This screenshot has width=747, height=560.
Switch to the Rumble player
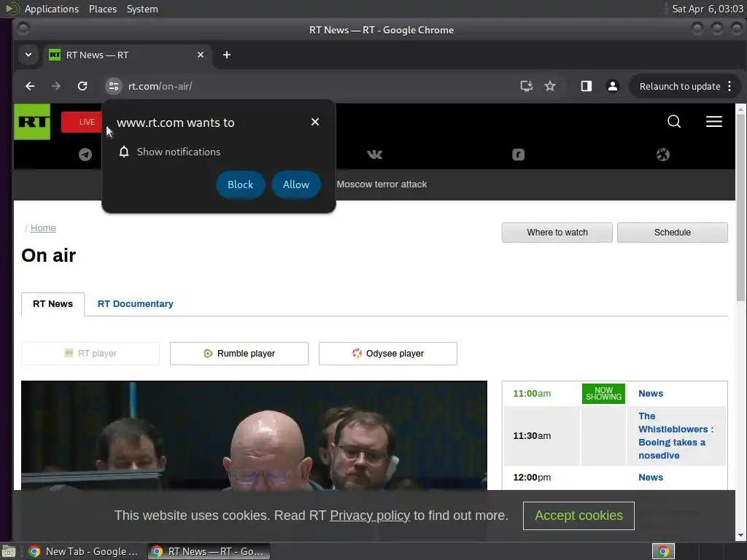(x=239, y=354)
